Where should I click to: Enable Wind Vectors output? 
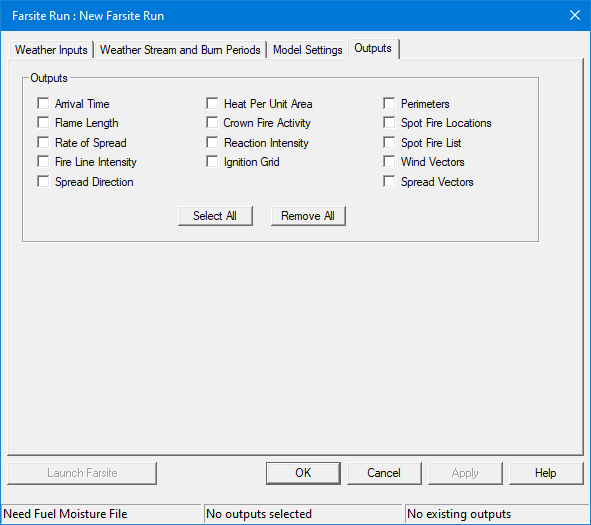pos(389,162)
